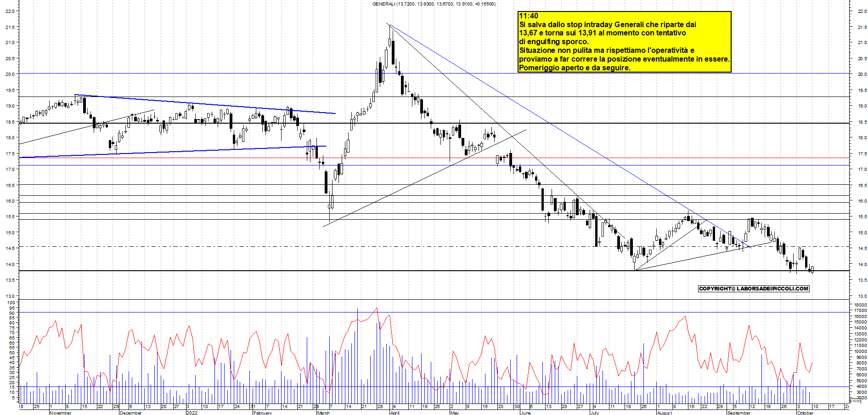Image resolution: width=868 pixels, height=415 pixels.
Task: Click the 16000 volume label on right axis
Action: tap(860, 317)
